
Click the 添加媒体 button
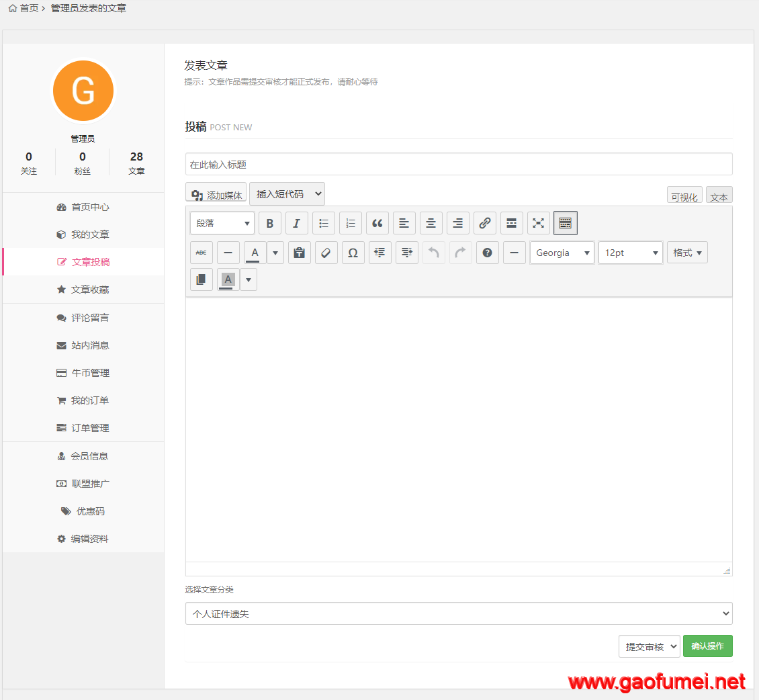tap(216, 195)
